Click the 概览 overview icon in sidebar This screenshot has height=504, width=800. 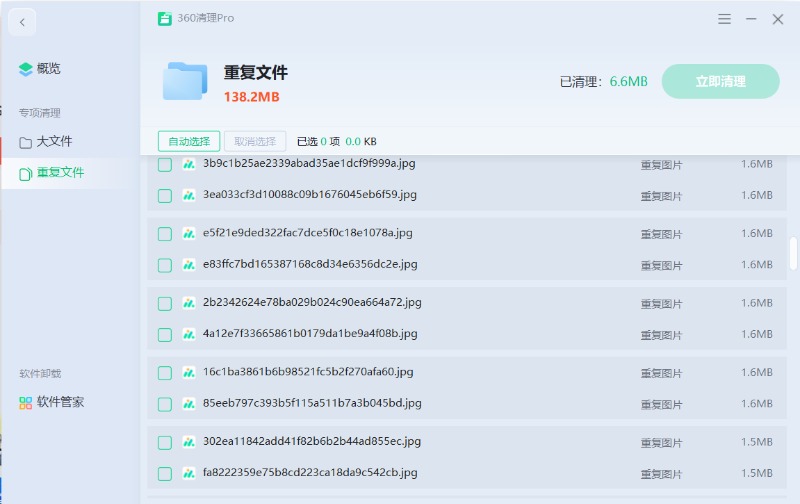tap(26, 69)
